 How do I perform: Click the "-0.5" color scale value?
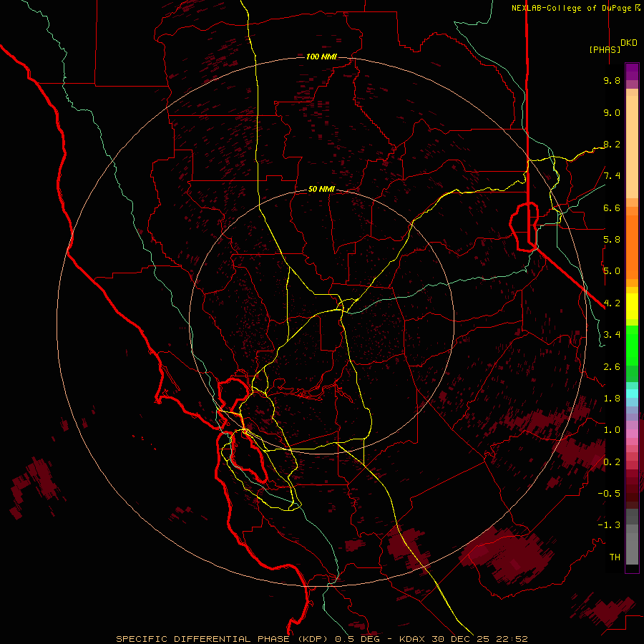pos(609,493)
